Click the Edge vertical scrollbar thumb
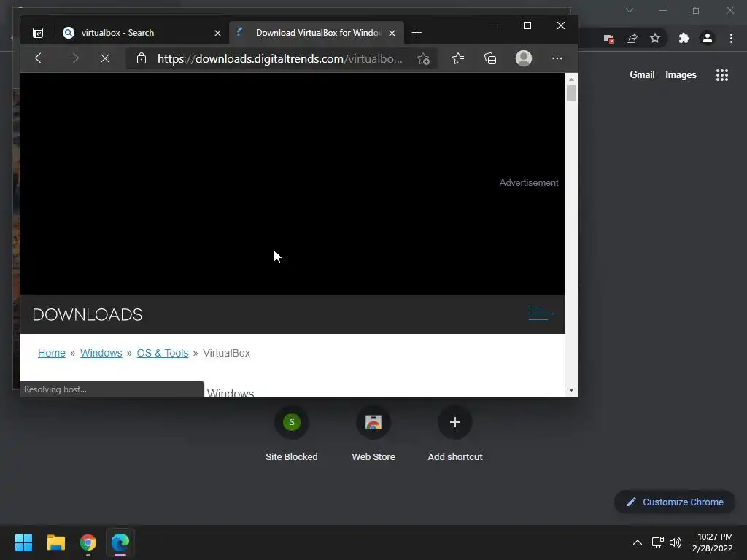Image resolution: width=747 pixels, height=560 pixels. 571,93
